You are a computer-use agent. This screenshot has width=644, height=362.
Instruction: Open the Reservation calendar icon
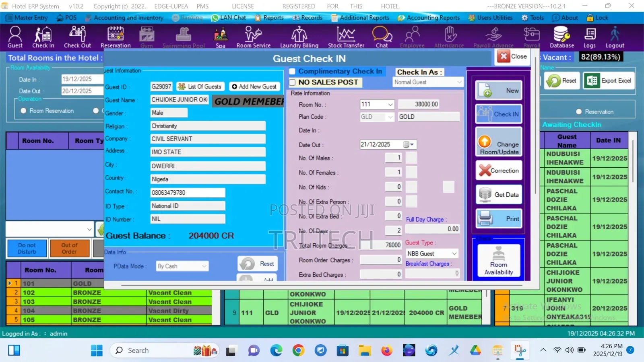[x=116, y=37]
